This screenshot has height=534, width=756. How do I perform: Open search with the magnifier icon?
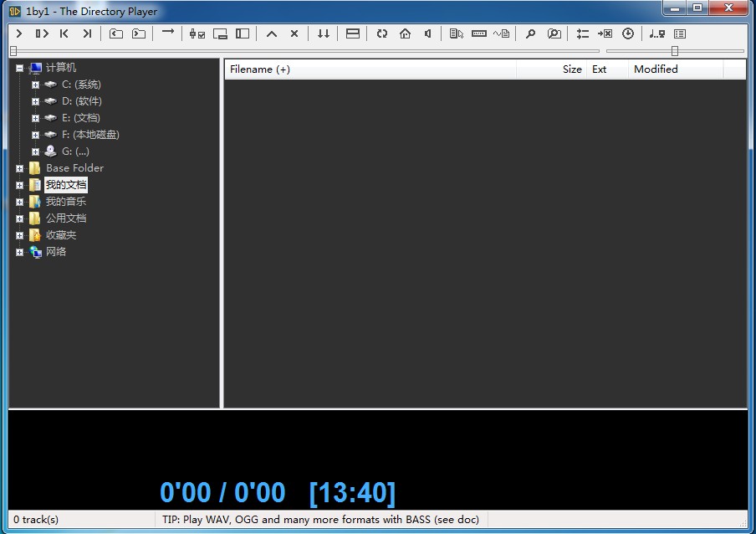click(530, 33)
